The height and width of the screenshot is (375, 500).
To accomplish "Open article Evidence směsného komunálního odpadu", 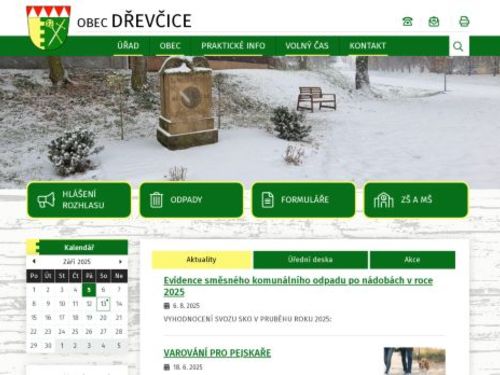I will [x=298, y=286].
